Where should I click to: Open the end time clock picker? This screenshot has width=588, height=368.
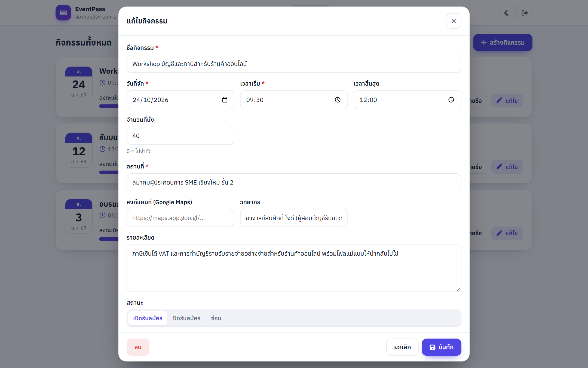pos(451,100)
